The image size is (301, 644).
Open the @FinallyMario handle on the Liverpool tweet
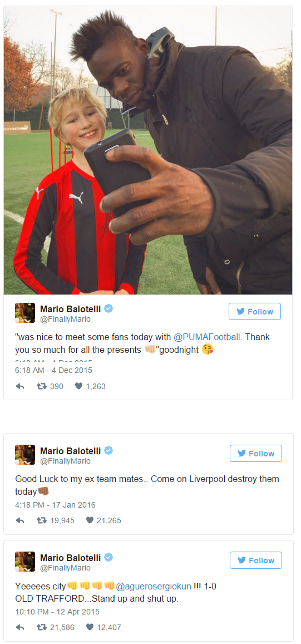(65, 461)
